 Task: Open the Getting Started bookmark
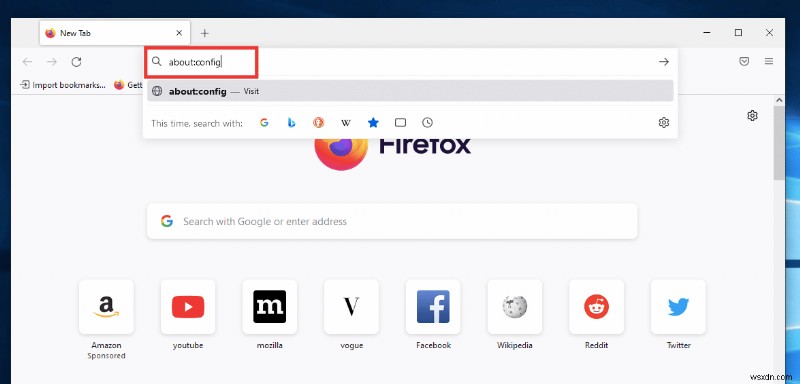[x=128, y=85]
